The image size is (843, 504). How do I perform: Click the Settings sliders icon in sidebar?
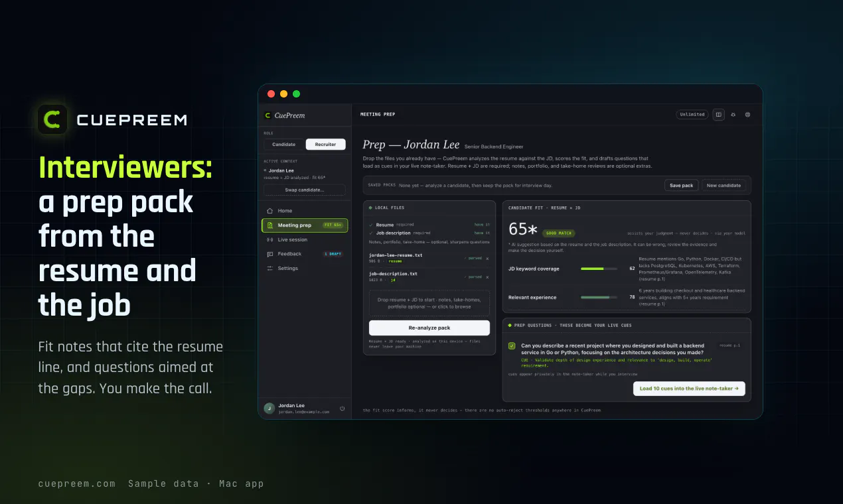pos(269,269)
